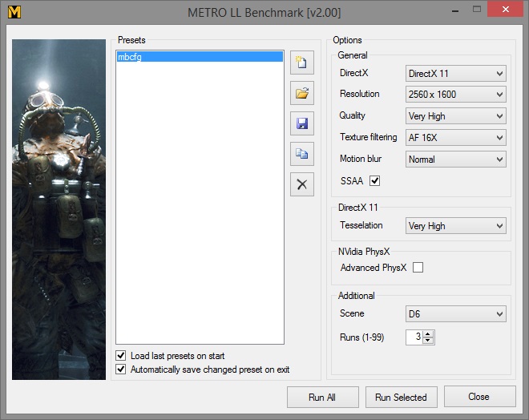Click the Runs number input field
Viewport: 529px width, 420px height.
click(414, 337)
